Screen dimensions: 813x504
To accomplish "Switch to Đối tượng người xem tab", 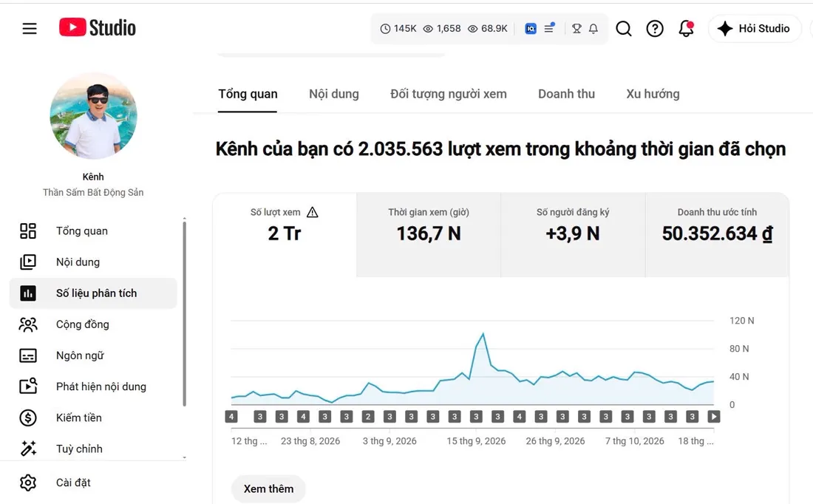I will click(449, 94).
